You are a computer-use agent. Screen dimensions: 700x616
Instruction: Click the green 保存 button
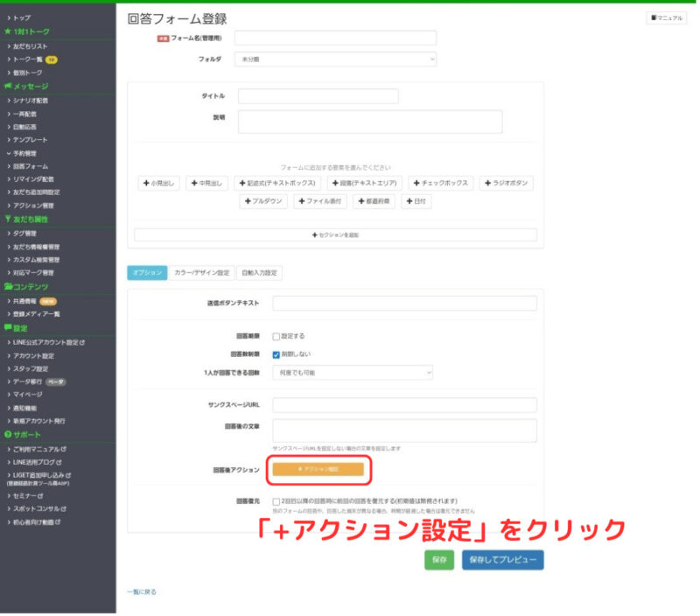click(x=440, y=561)
